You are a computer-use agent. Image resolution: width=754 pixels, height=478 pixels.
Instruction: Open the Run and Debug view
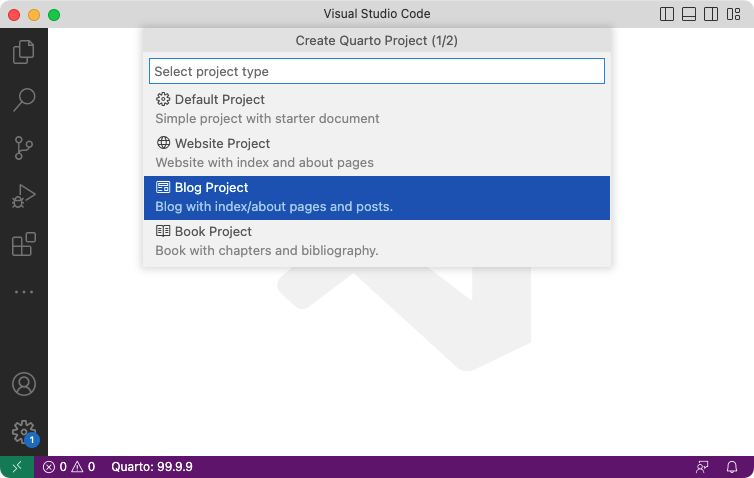click(24, 196)
